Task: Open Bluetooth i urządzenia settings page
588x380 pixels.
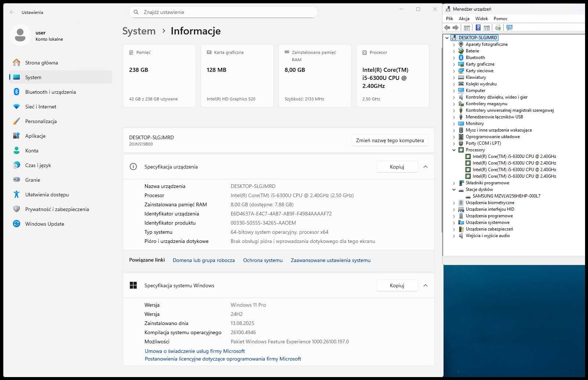Action: [61, 92]
